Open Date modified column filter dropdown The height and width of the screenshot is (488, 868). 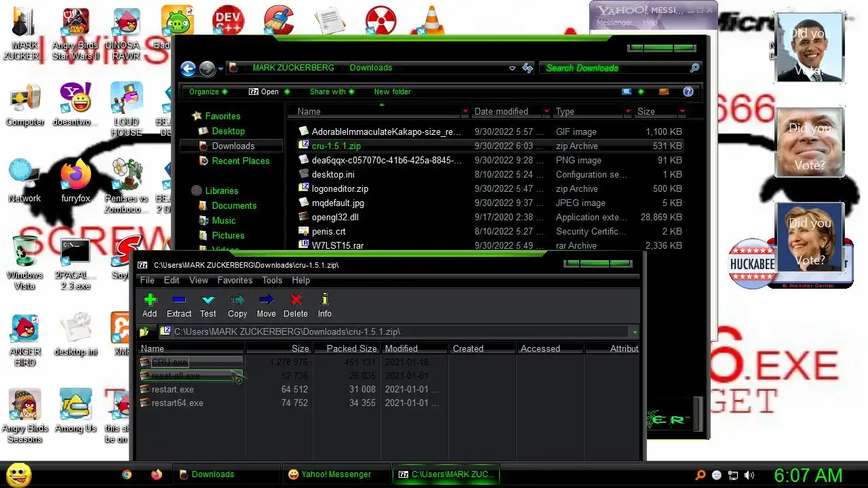point(547,111)
